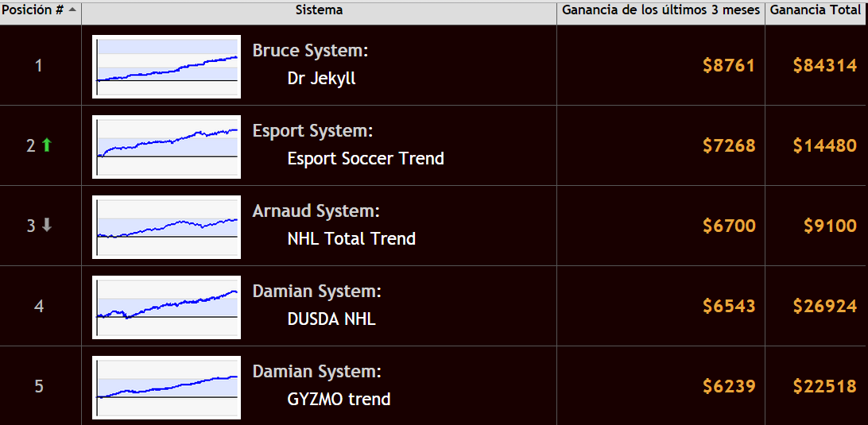The image size is (868, 425).
Task: Sort by the Sistema column header
Action: click(319, 10)
